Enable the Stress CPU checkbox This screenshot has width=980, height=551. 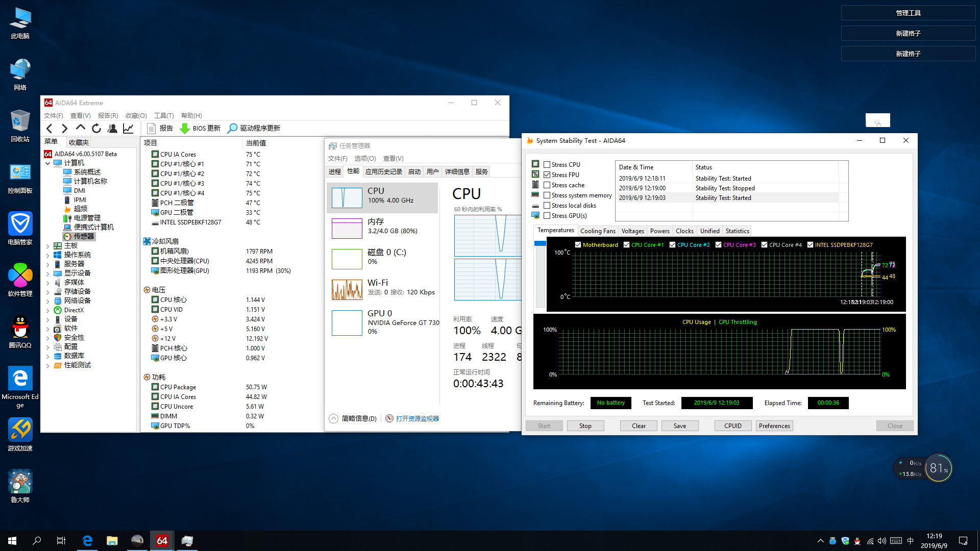pyautogui.click(x=547, y=165)
